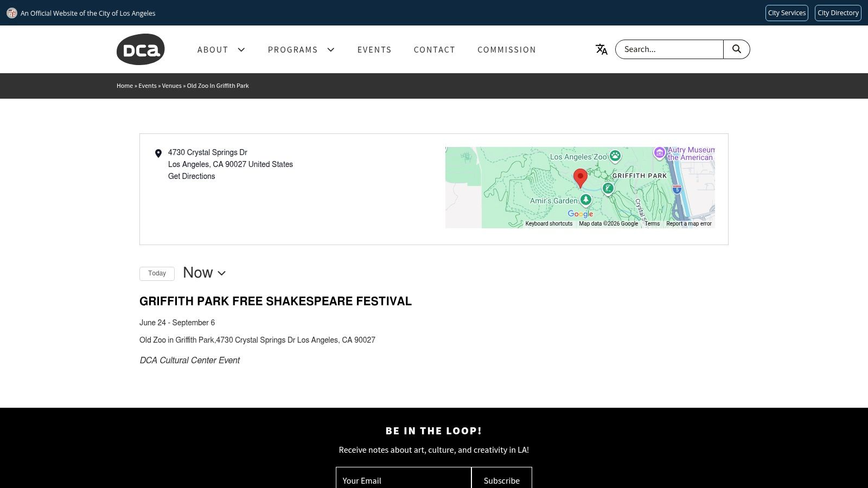Click the Griffith Park label on the map
The height and width of the screenshot is (488, 868).
640,176
